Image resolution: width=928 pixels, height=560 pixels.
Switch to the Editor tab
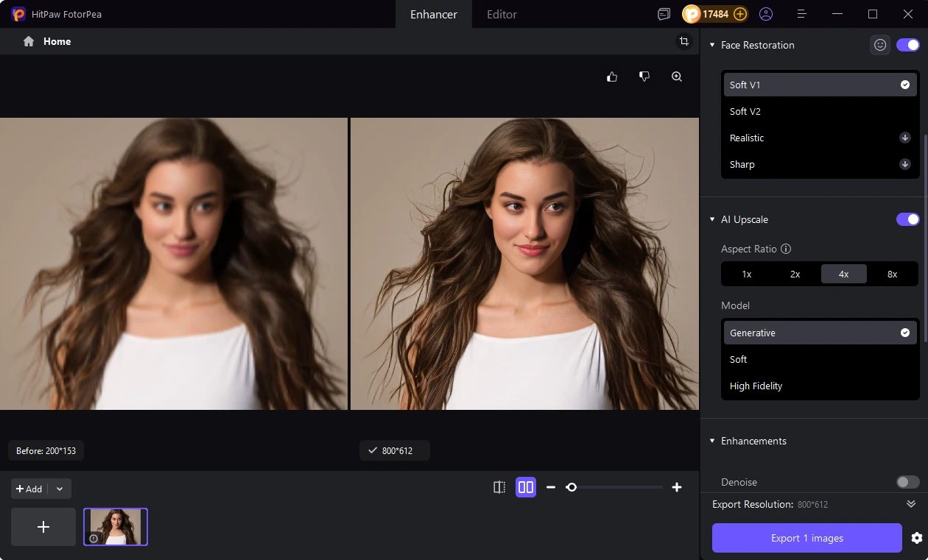coord(501,14)
